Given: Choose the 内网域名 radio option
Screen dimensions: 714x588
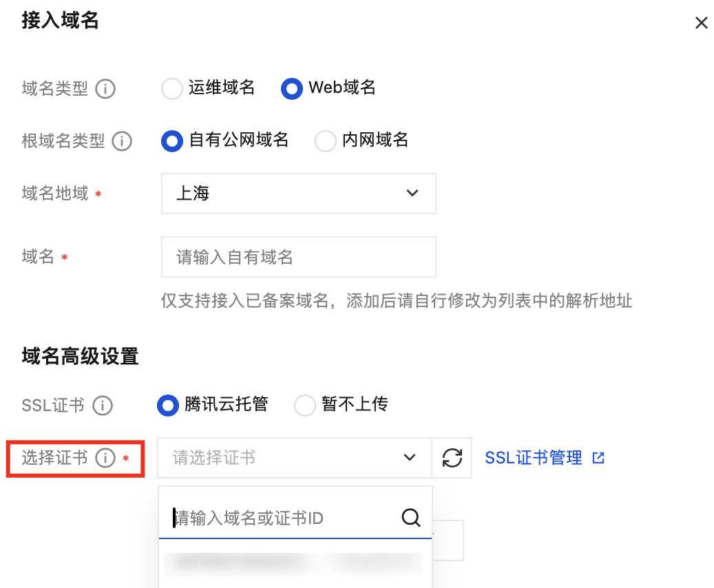Looking at the screenshot, I should point(325,141).
